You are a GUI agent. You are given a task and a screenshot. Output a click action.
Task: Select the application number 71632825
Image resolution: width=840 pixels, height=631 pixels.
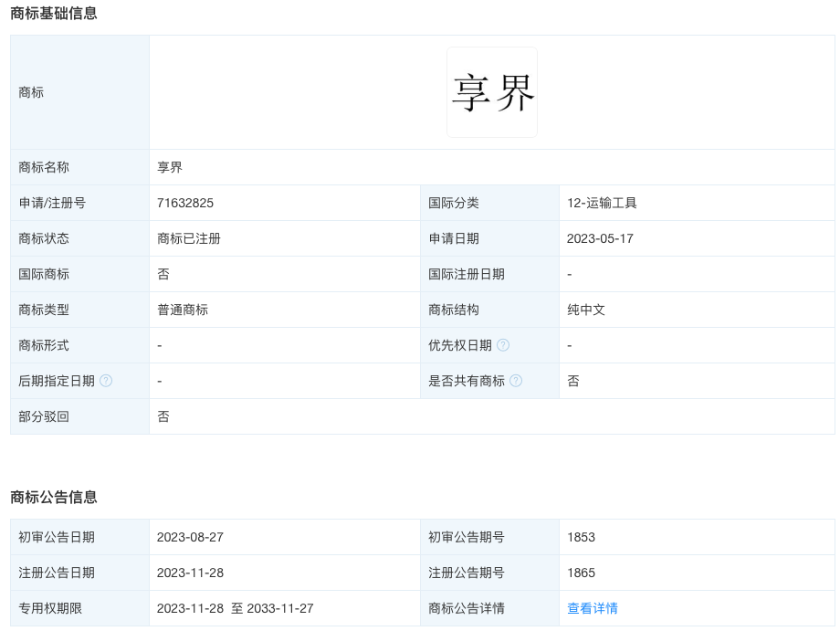point(185,203)
